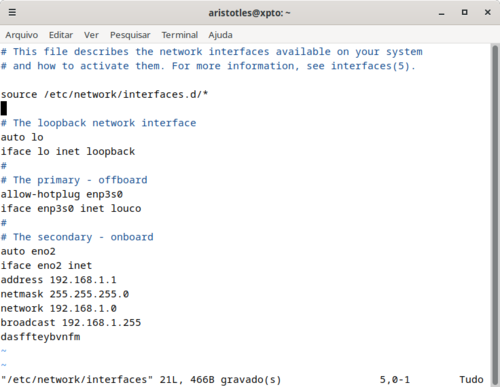This screenshot has height=387, width=500.
Task: Click the black cursor block on empty line
Action: (x=4, y=109)
